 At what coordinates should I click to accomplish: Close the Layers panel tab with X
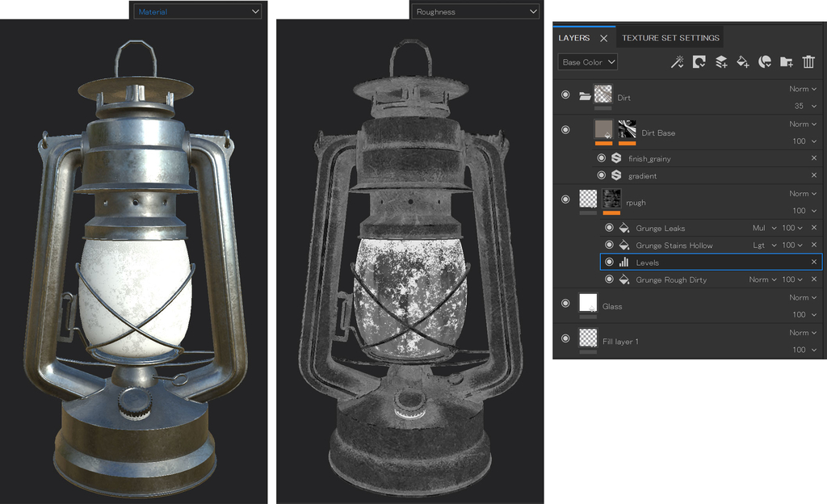tap(604, 38)
